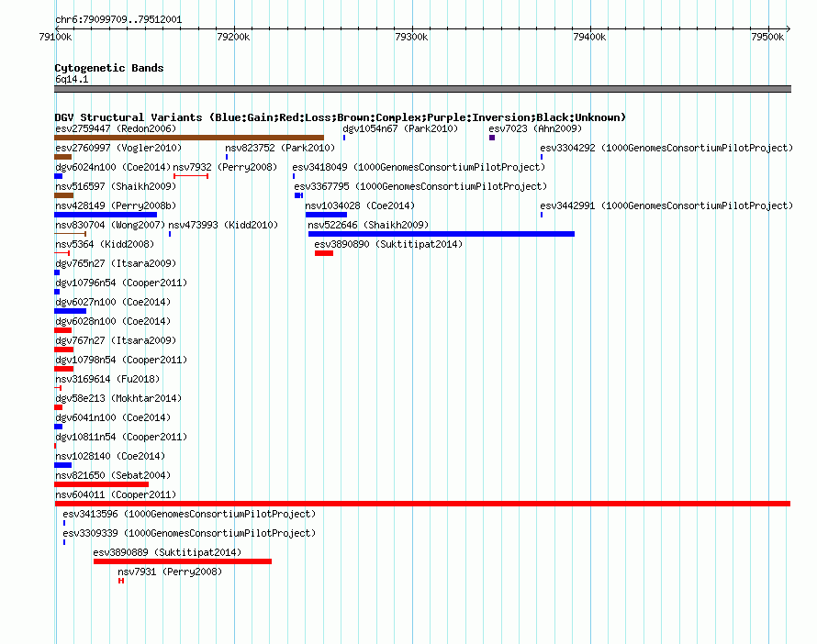Viewport: 817px width, 644px height.
Task: Click the DGV Structural Variants track title
Action: [341, 117]
